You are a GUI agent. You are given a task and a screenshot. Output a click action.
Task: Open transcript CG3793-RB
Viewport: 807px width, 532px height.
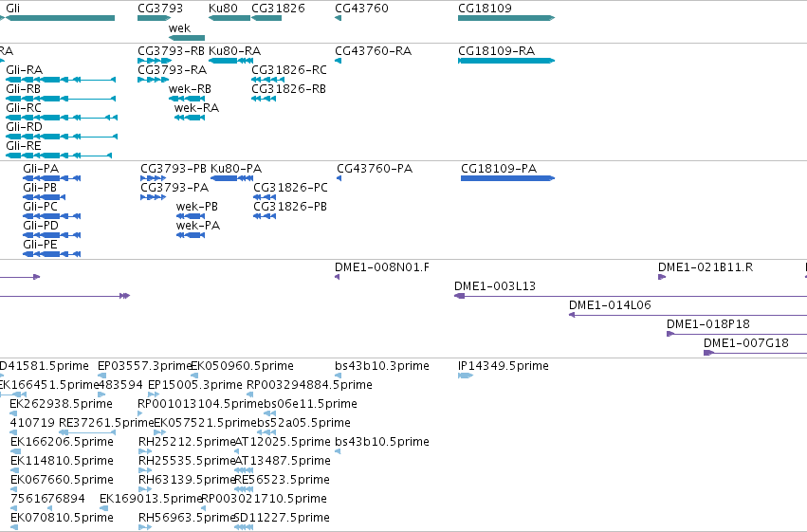(171, 51)
